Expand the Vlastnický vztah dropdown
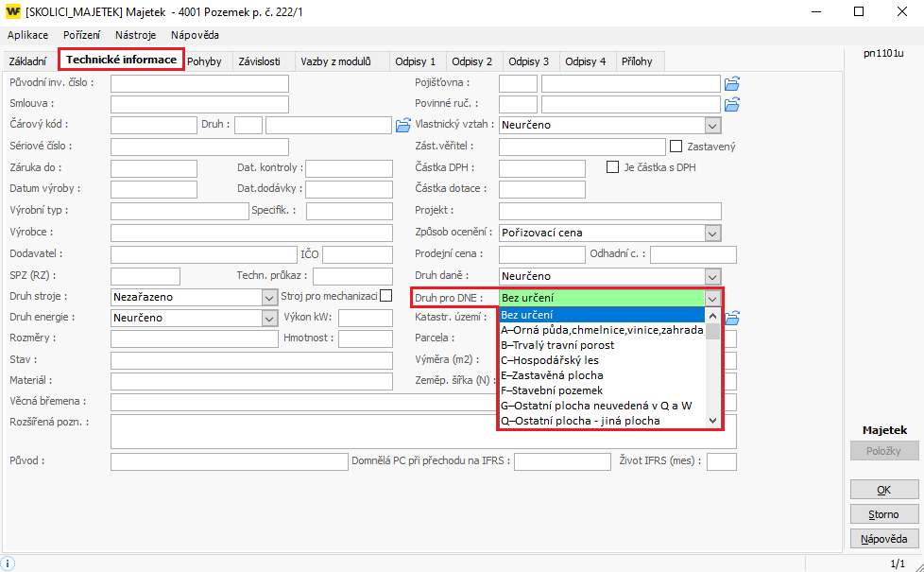Screen dimensions: 924x572 pyautogui.click(x=712, y=125)
